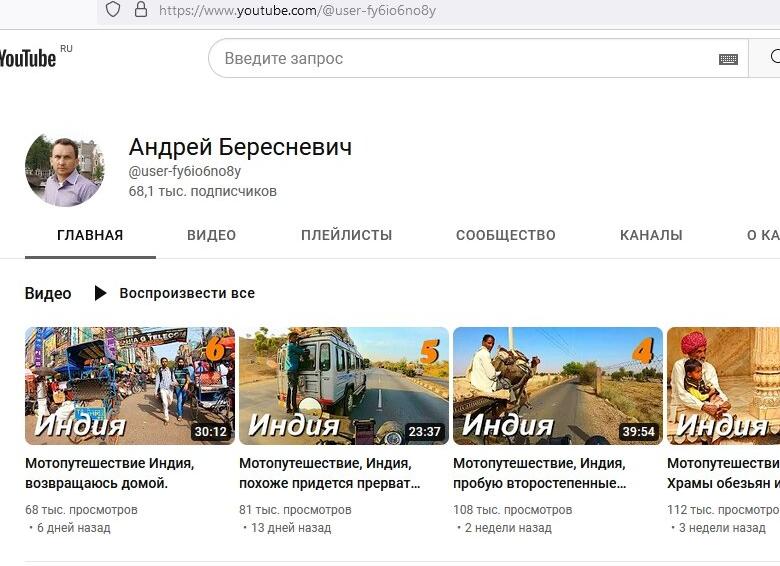Click 81 тыс. просмотров text

(x=295, y=510)
